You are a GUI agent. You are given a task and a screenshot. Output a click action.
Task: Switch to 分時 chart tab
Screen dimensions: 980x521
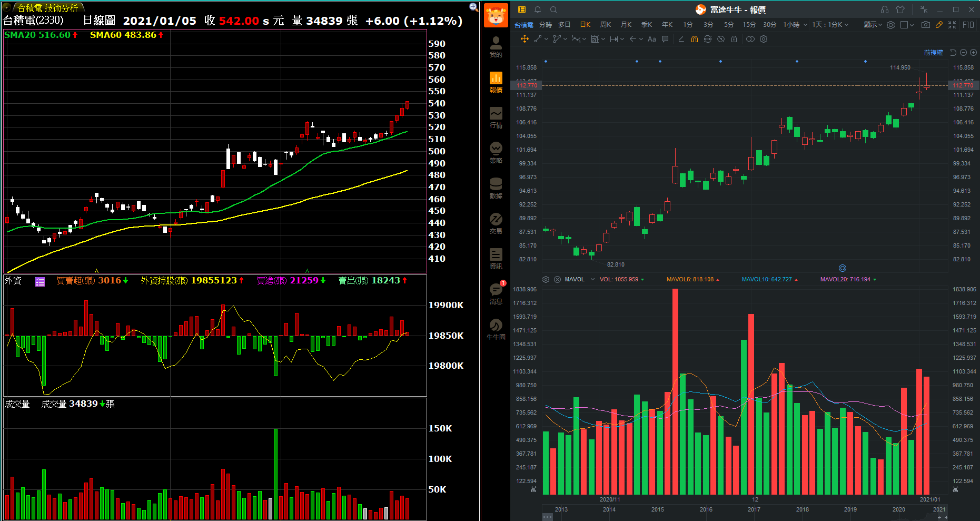[546, 25]
